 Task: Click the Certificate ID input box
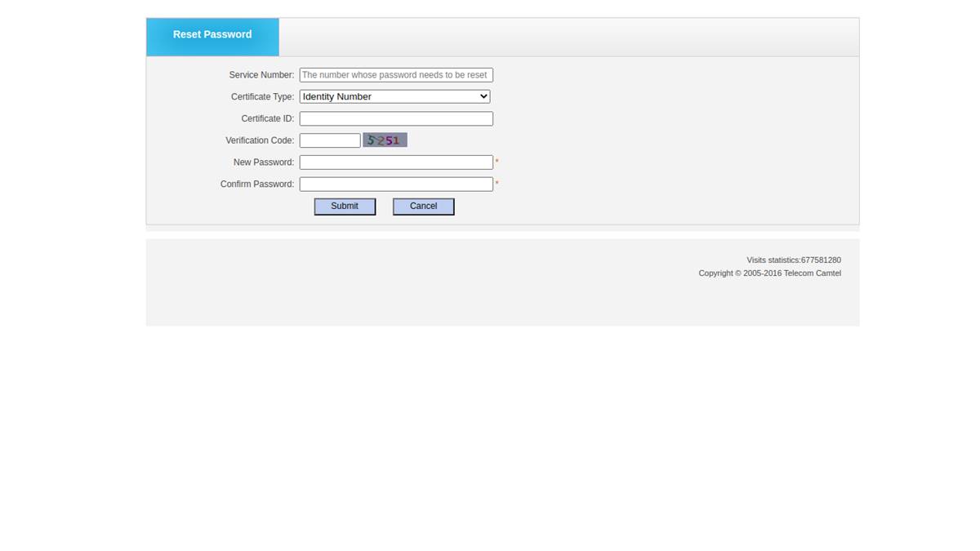(395, 118)
